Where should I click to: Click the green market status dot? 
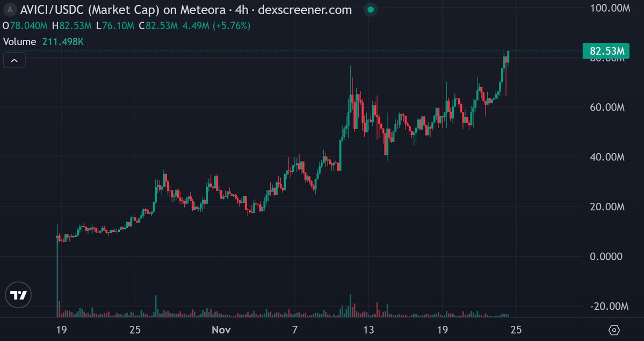coord(371,10)
